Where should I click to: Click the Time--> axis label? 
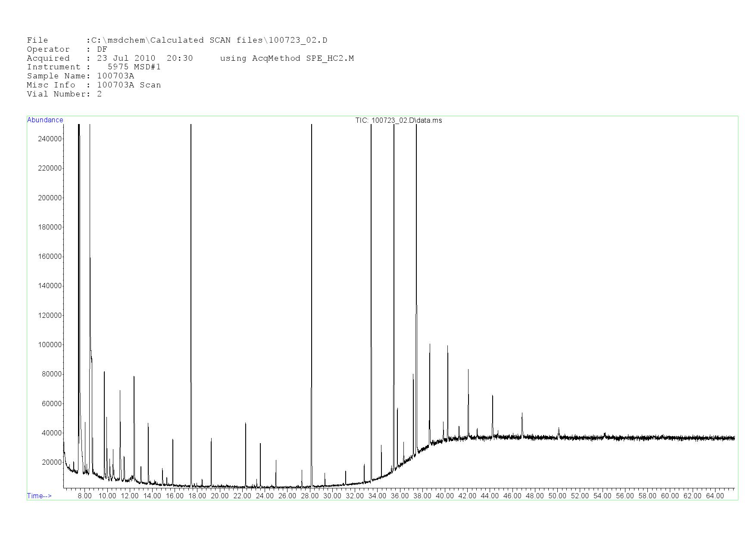coord(39,496)
